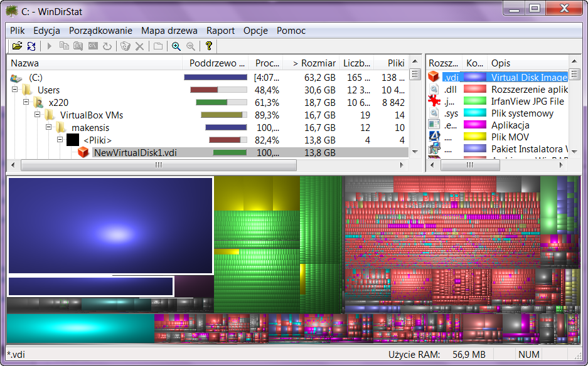
Task: Click the Recycle Bin delete toolbar icon
Action: click(126, 46)
